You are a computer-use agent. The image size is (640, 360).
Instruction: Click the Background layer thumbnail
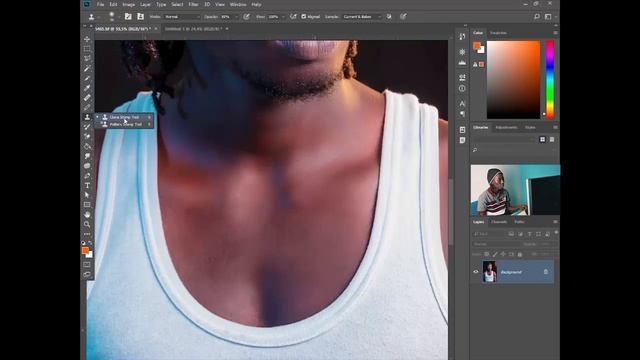point(489,272)
